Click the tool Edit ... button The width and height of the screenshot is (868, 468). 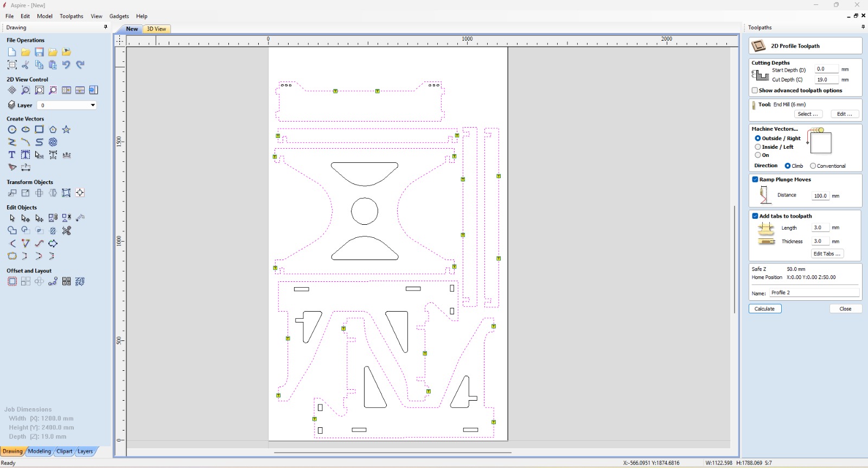click(845, 114)
